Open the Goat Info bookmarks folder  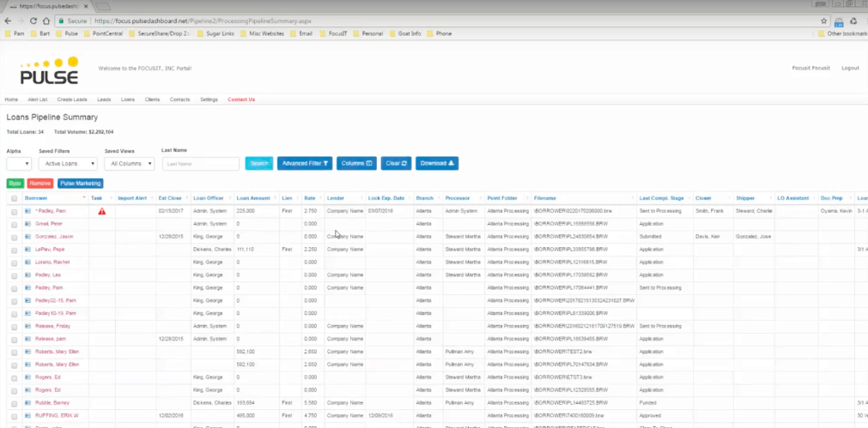404,33
